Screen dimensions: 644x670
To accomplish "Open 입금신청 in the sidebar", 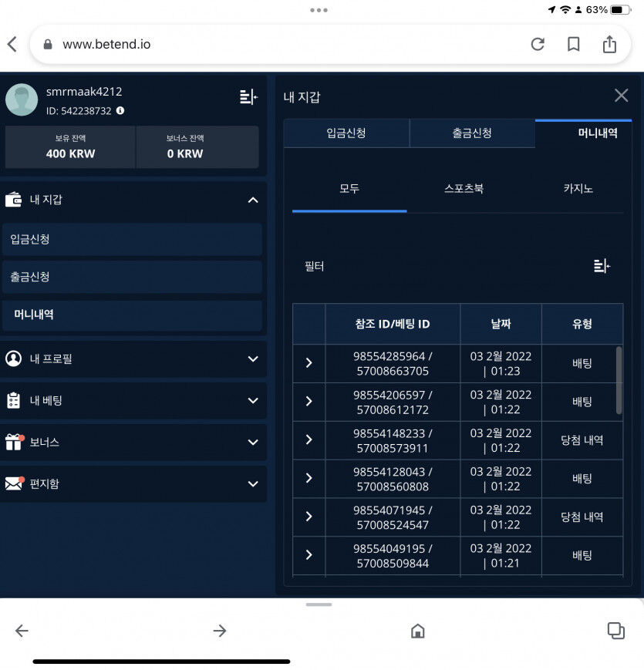I will [132, 239].
